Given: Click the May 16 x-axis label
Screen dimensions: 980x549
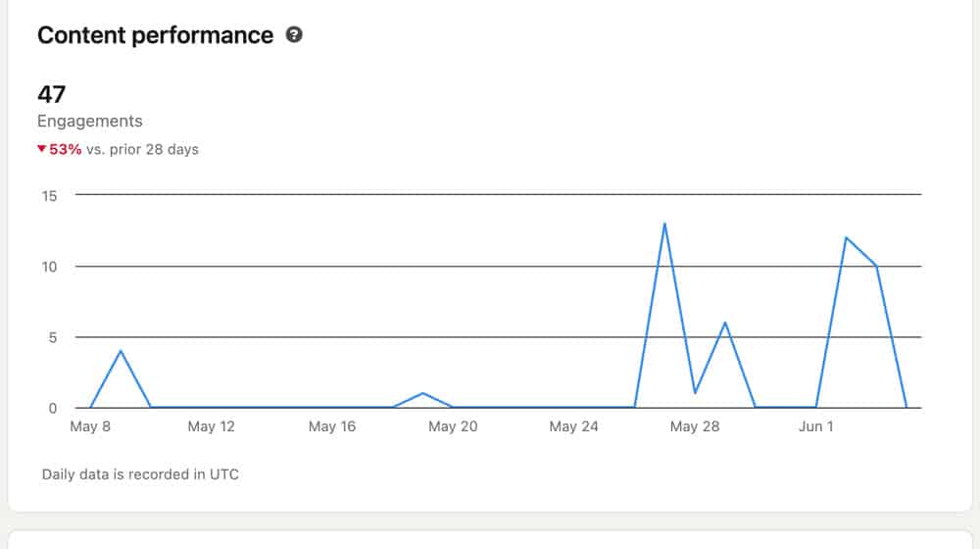Looking at the screenshot, I should tap(331, 426).
